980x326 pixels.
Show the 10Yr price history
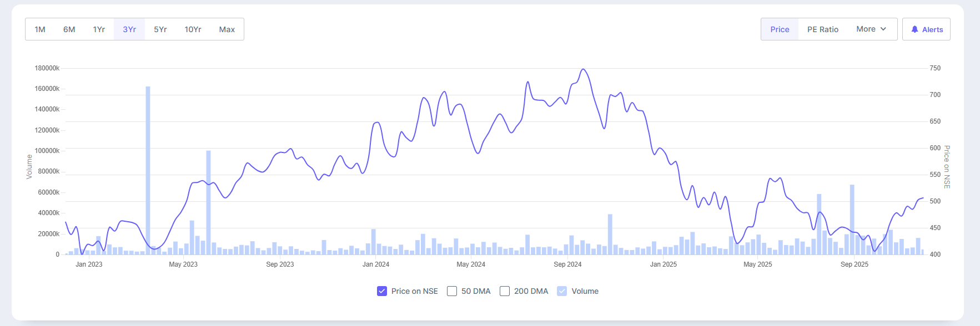193,29
